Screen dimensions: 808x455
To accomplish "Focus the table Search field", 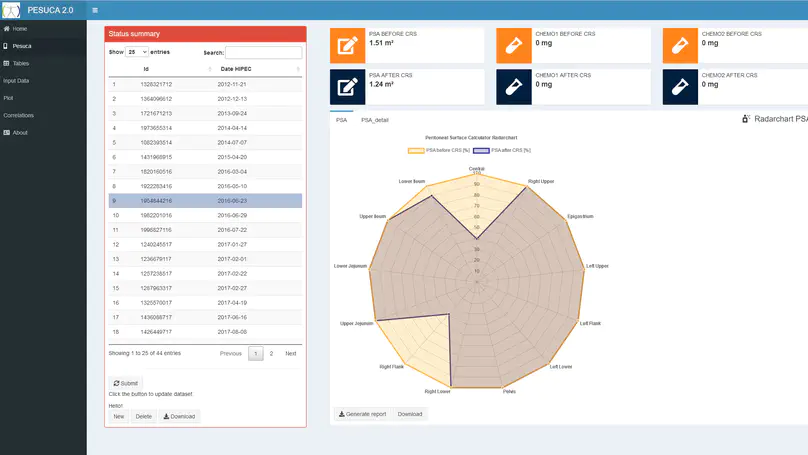I will pos(263,53).
